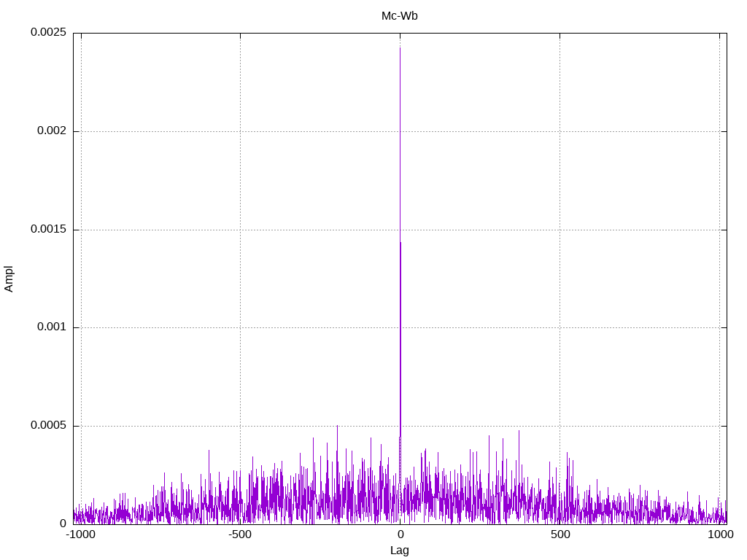This screenshot has width=747, height=560.
Task: Click the 0 x-axis tick label
Action: point(400,534)
